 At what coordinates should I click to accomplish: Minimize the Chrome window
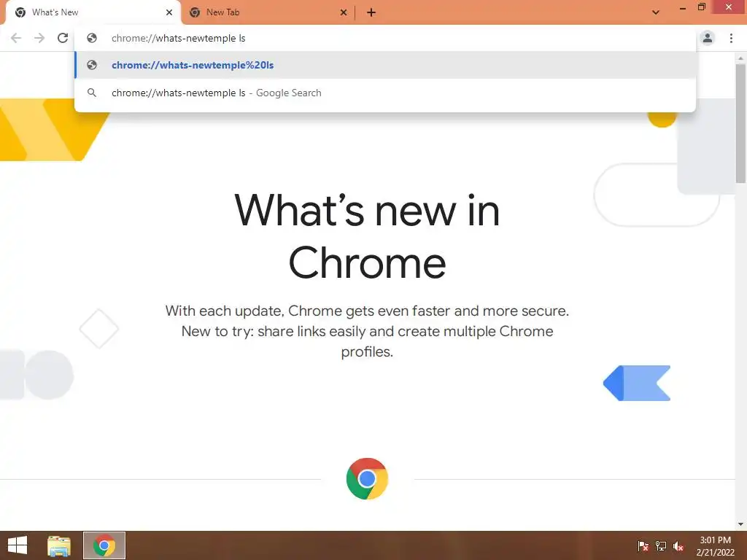pyautogui.click(x=682, y=7)
